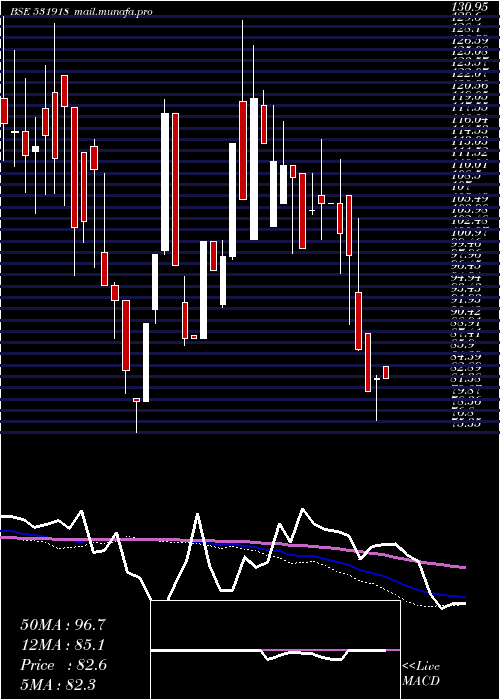This screenshot has width=500, height=700.
Task: Select the 116.04 price axis label
Action: 471,121
